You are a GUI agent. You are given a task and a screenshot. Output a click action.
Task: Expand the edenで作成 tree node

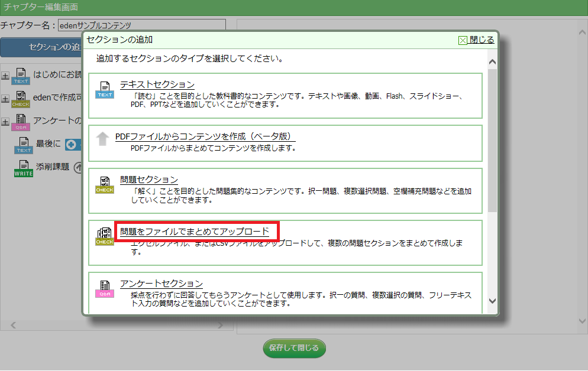5,99
